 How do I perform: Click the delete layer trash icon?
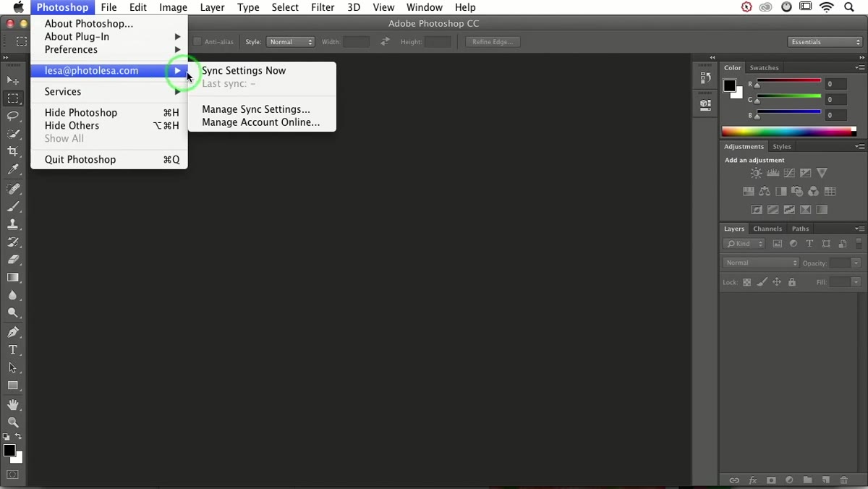point(844,480)
